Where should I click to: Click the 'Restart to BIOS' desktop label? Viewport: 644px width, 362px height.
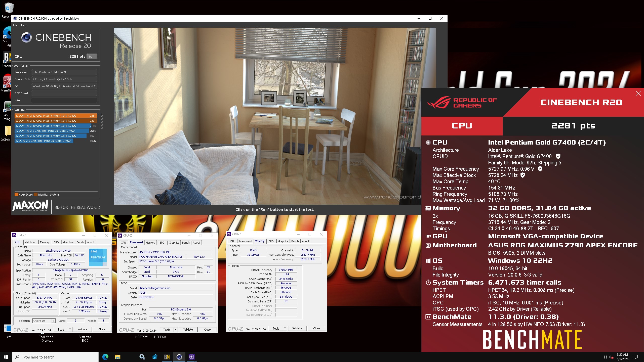[x=85, y=339]
